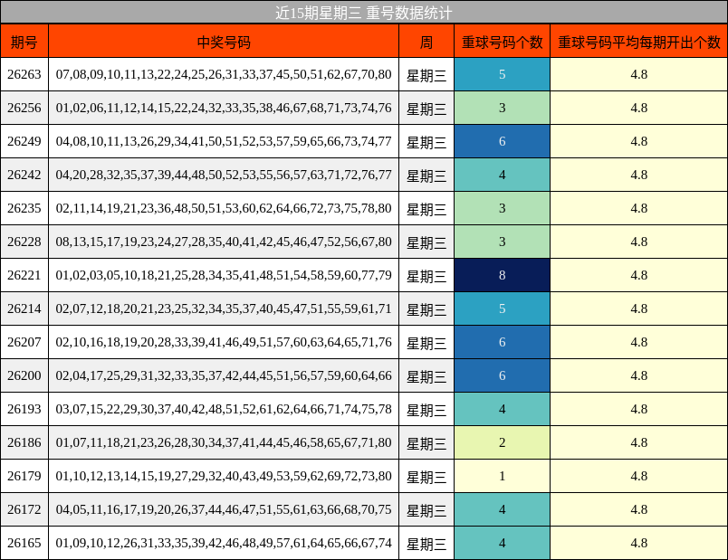Click dark navy cell showing 8 in row 26221
The height and width of the screenshot is (560, 728).
click(502, 275)
